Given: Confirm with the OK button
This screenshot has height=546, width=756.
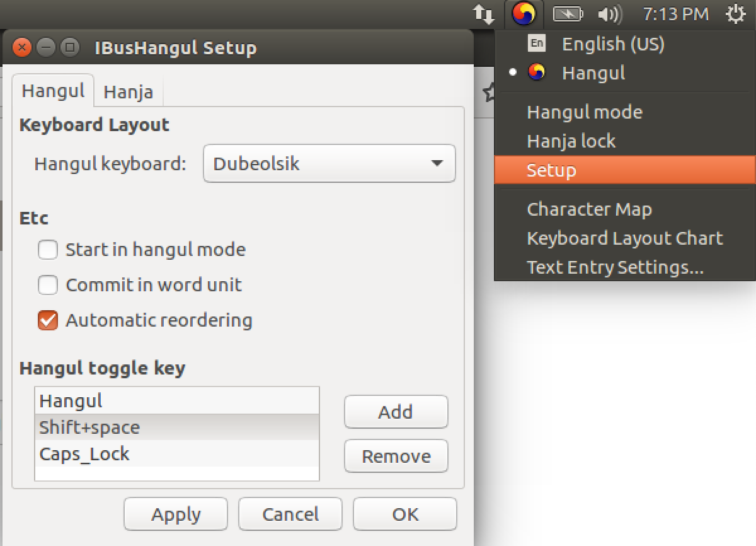Looking at the screenshot, I should tap(405, 514).
